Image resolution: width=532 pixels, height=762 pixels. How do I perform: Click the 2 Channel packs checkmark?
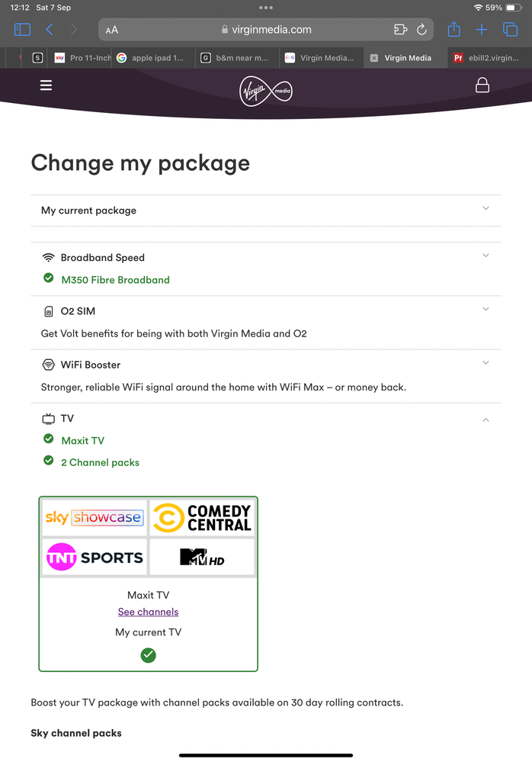49,460
